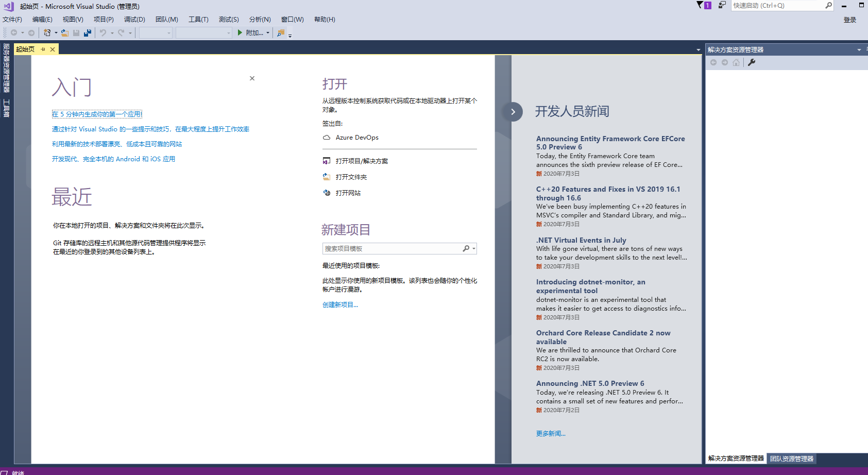Click the Find in Files toolbar icon
Screen dimensions: 868x475
[x=281, y=32]
